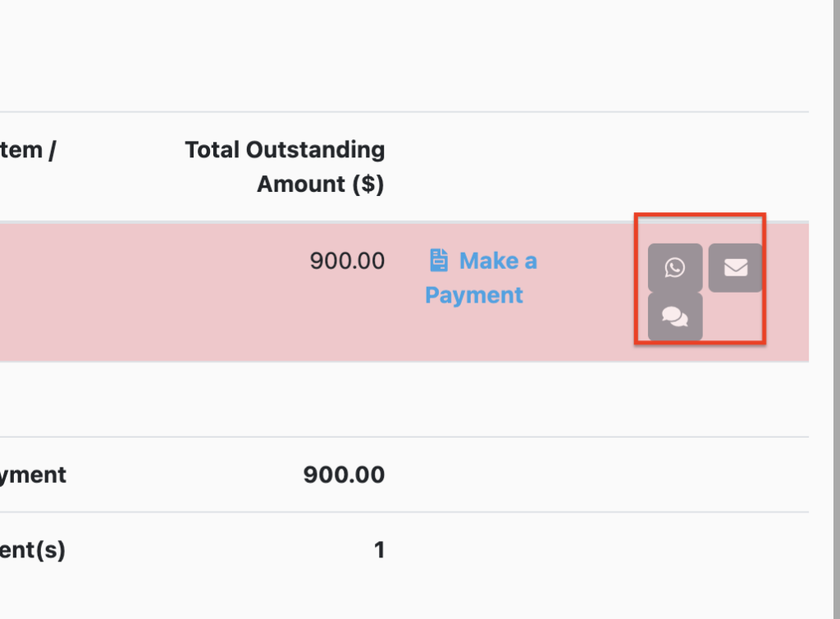The height and width of the screenshot is (619, 840).
Task: Click the 900.00 amount in the pink row
Action: pos(347,261)
